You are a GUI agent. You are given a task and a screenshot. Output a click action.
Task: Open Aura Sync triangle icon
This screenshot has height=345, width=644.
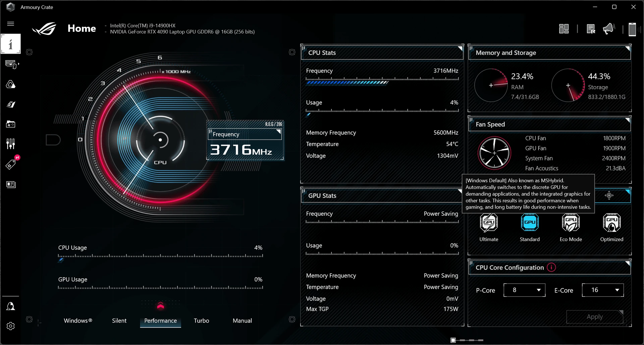[x=11, y=84]
